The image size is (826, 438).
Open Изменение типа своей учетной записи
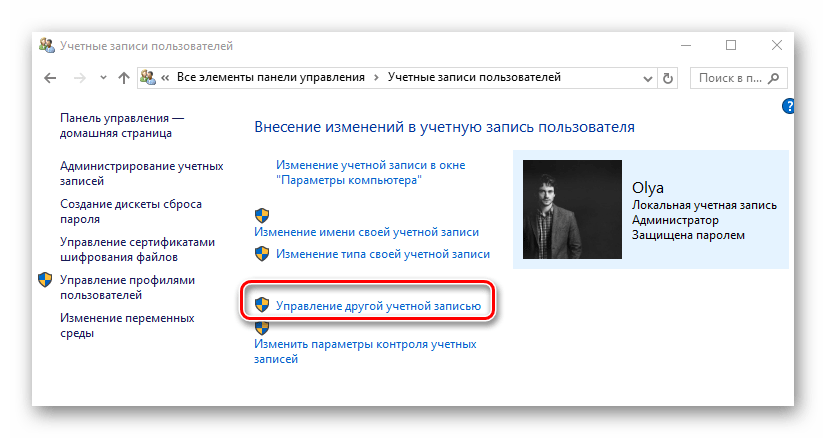pyautogui.click(x=383, y=255)
